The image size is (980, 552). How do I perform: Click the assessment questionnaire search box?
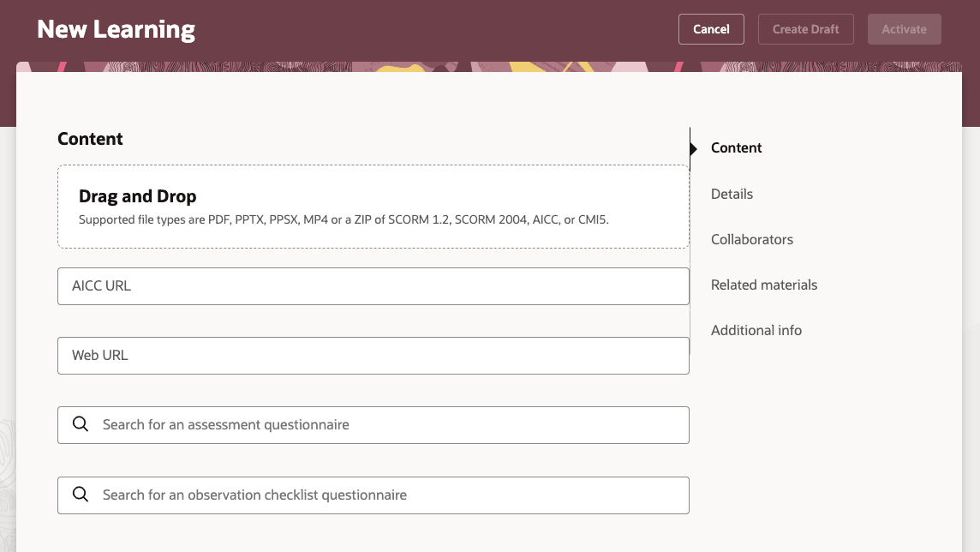[x=373, y=424]
